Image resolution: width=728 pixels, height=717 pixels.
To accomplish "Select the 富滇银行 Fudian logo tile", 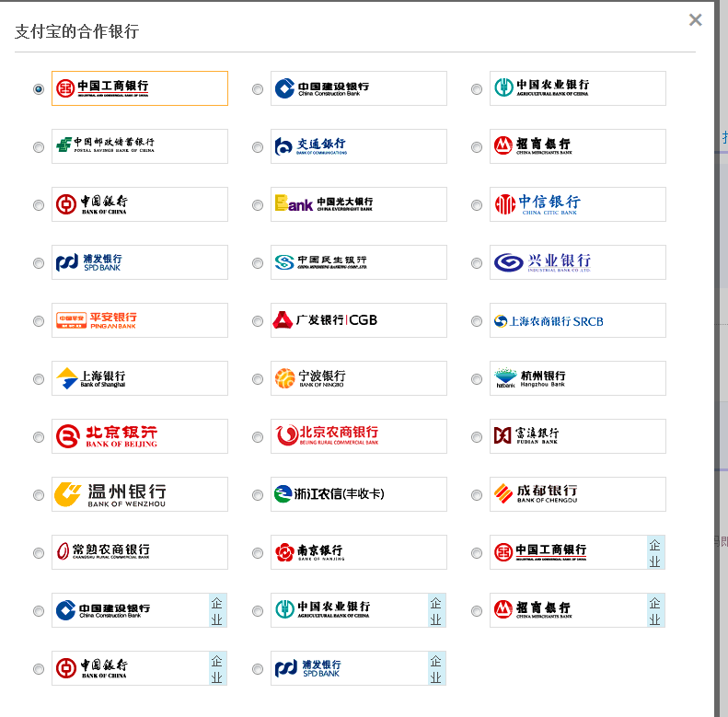I will tap(578, 436).
